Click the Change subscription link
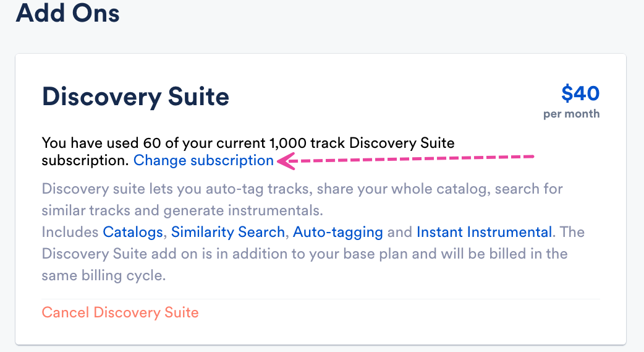This screenshot has height=352, width=644. 203,161
